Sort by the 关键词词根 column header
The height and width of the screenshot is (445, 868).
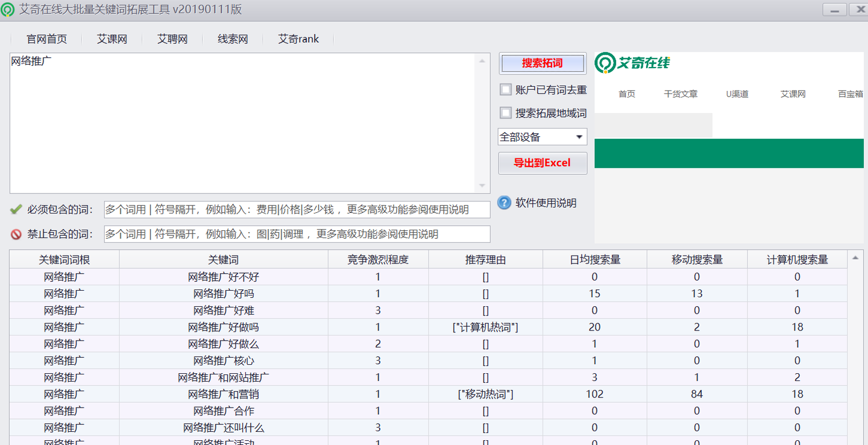(x=64, y=260)
